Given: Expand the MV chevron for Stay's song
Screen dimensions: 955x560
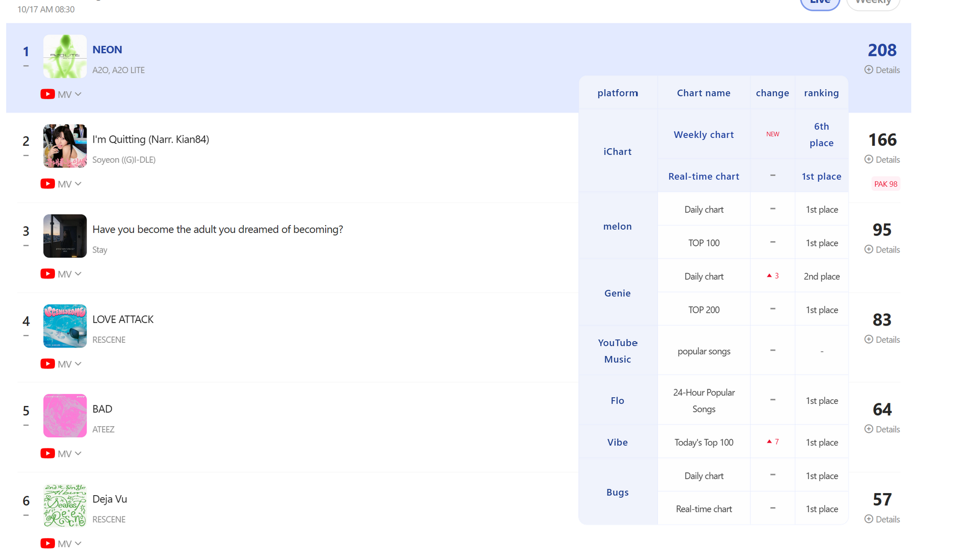Looking at the screenshot, I should tap(78, 274).
